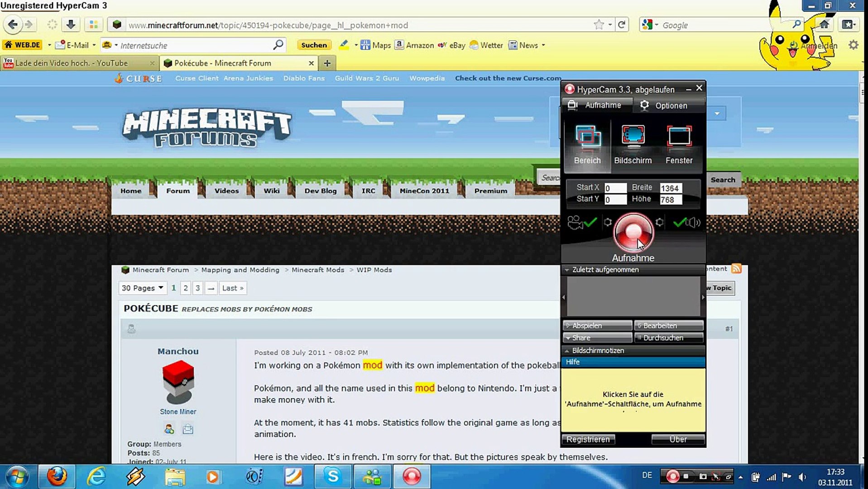This screenshot has width=868, height=489.
Task: Show hidden system tray icons
Action: [741, 477]
